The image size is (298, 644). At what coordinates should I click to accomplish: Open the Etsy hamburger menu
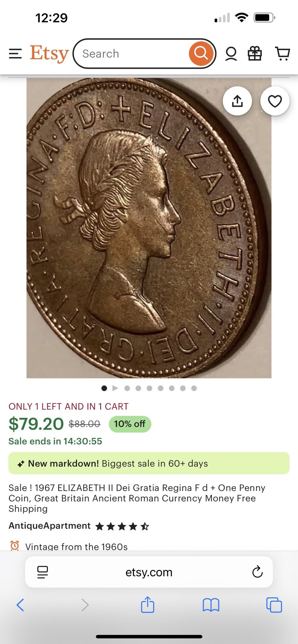[15, 54]
